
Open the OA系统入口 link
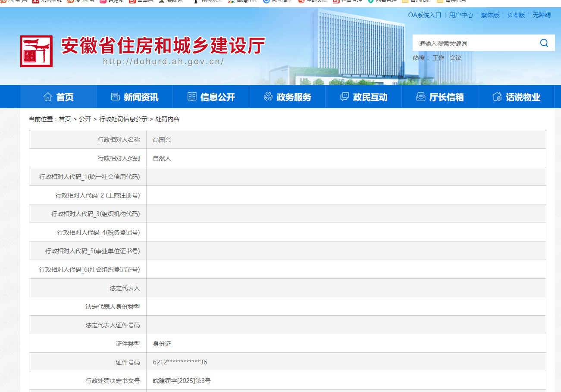(424, 15)
